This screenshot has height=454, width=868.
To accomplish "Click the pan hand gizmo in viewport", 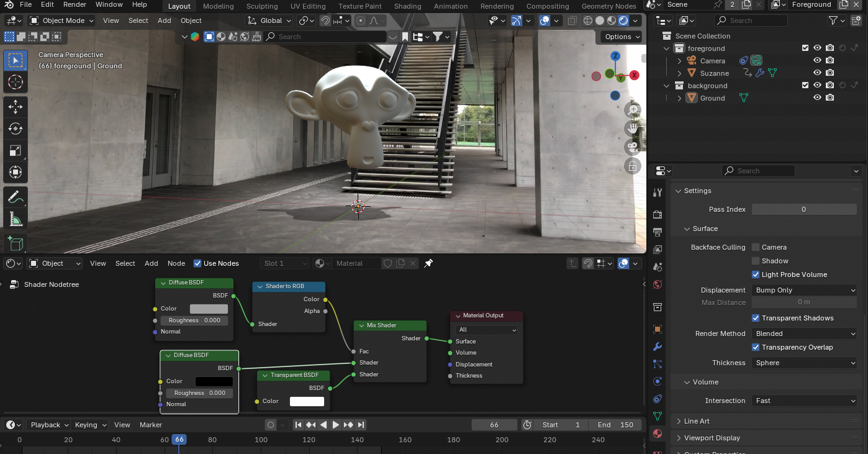I will pos(633,128).
